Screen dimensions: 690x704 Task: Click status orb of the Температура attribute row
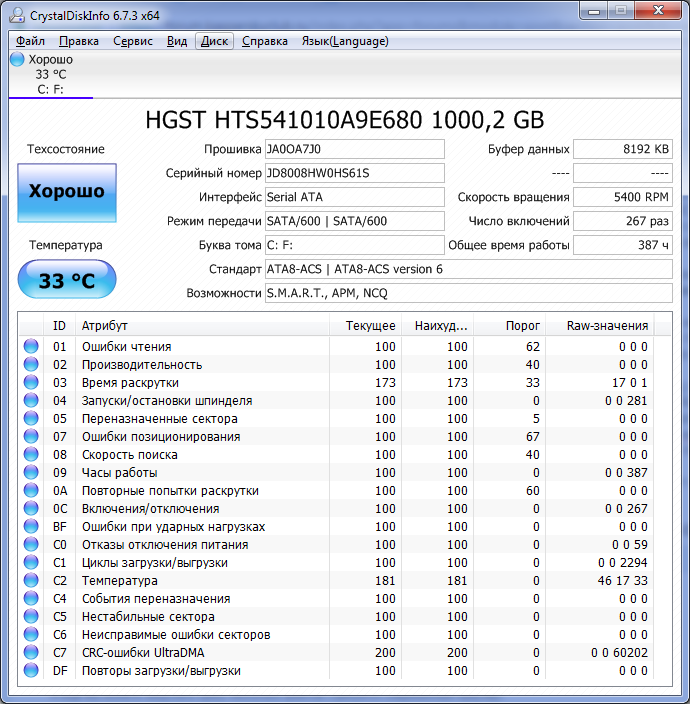click(x=31, y=581)
